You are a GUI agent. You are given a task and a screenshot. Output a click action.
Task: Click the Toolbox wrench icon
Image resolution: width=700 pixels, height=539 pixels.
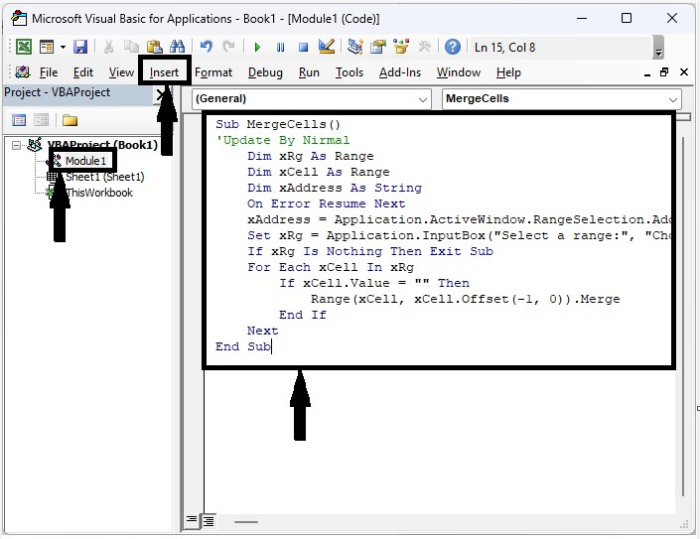point(424,47)
